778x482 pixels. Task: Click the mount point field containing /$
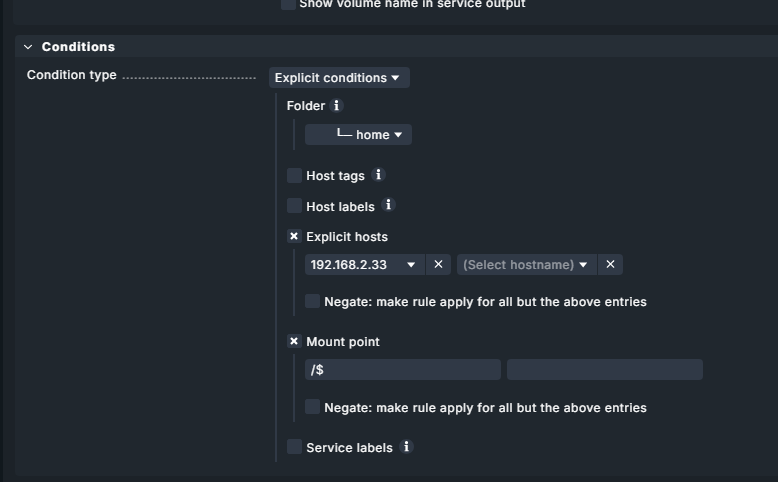[402, 370]
